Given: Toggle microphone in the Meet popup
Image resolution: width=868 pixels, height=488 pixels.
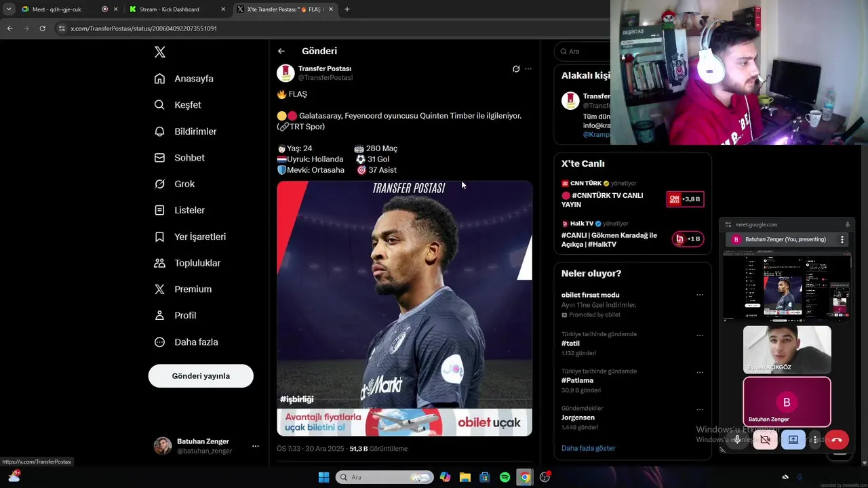Looking at the screenshot, I should [738, 440].
